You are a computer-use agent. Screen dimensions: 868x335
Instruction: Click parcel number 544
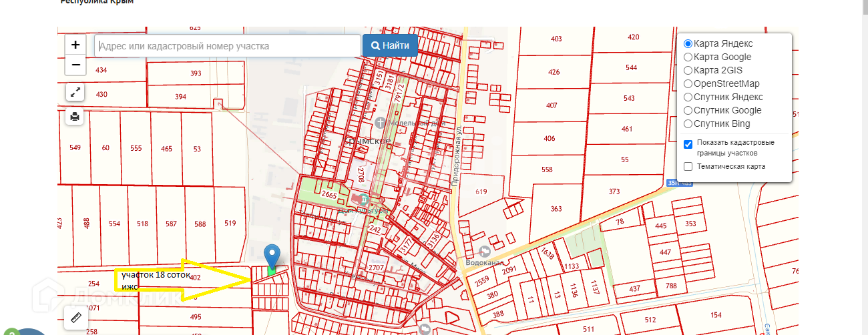tap(631, 67)
